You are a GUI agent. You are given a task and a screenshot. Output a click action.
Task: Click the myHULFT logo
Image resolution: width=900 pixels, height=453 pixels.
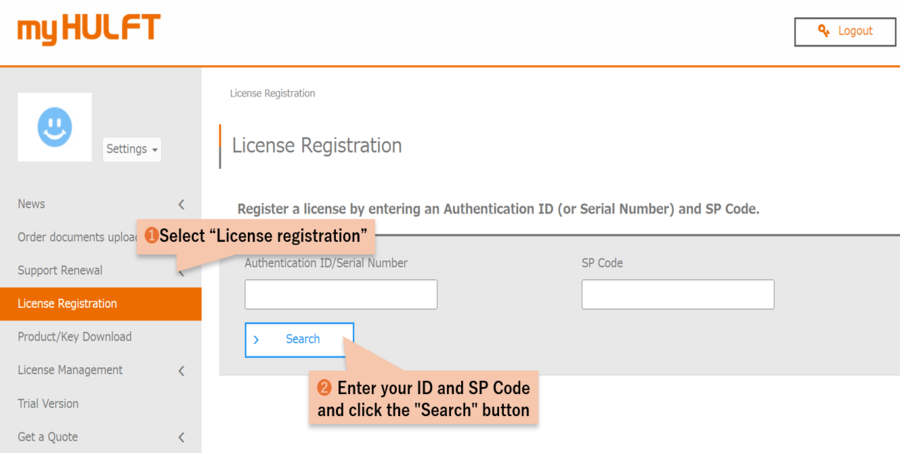[89, 30]
